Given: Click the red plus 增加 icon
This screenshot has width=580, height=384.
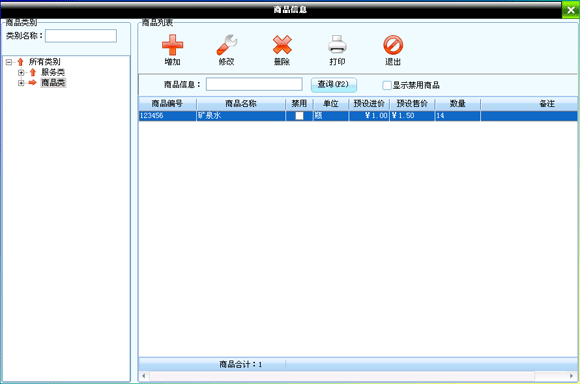Looking at the screenshot, I should click(172, 45).
